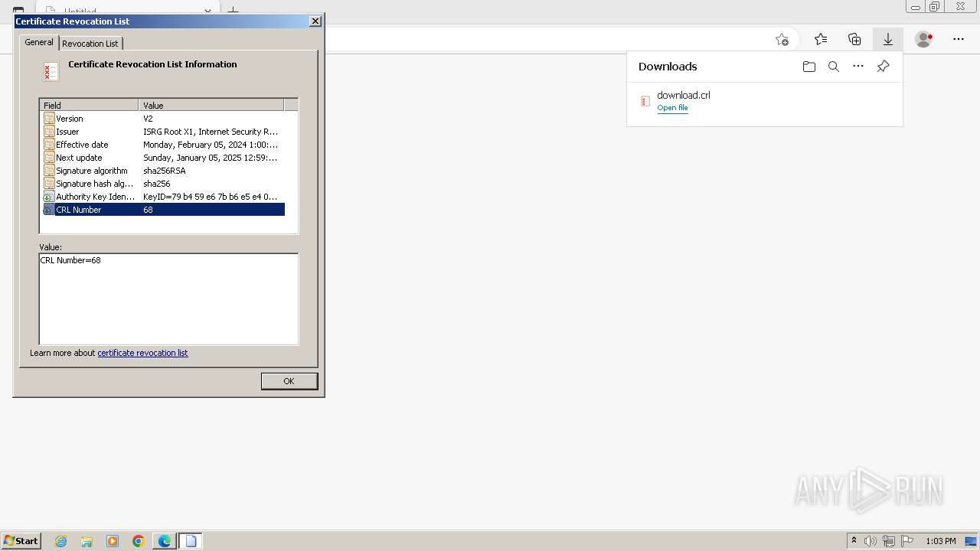Screen dimensions: 980x551
Task: Click the download.crl file name
Action: click(684, 95)
